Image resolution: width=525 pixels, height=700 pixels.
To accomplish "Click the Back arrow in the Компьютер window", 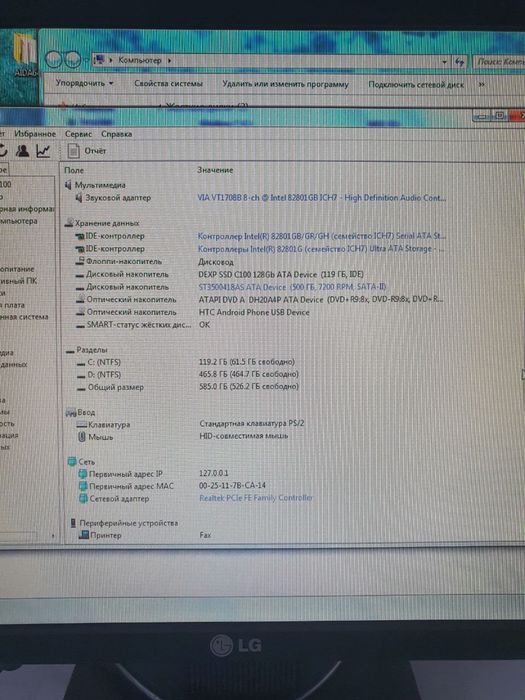I will [54, 60].
